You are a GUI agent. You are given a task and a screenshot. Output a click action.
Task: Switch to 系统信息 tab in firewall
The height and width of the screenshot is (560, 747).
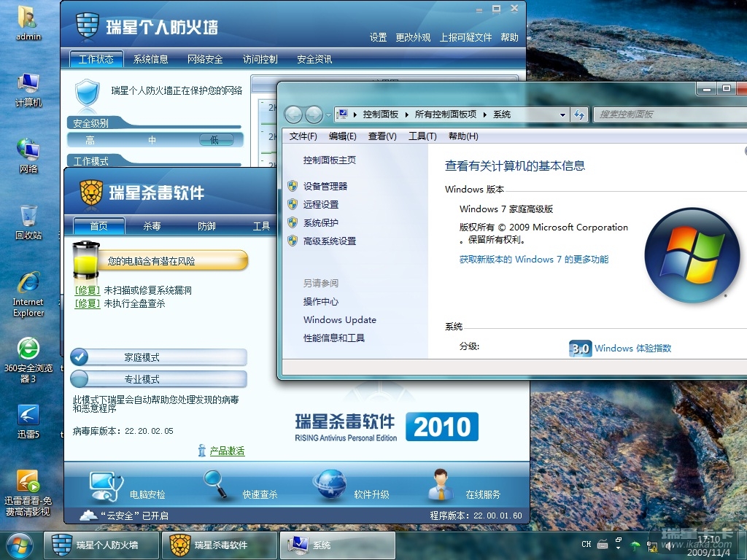coord(150,59)
